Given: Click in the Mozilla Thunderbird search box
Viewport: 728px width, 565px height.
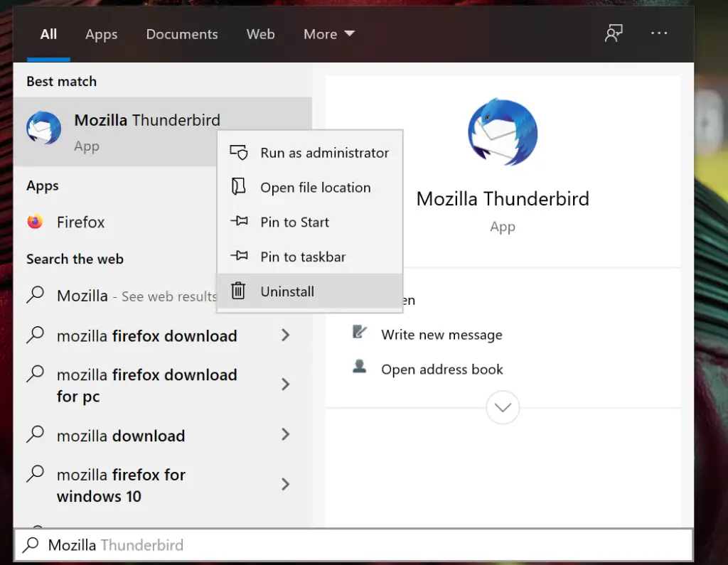Looking at the screenshot, I should (x=354, y=544).
